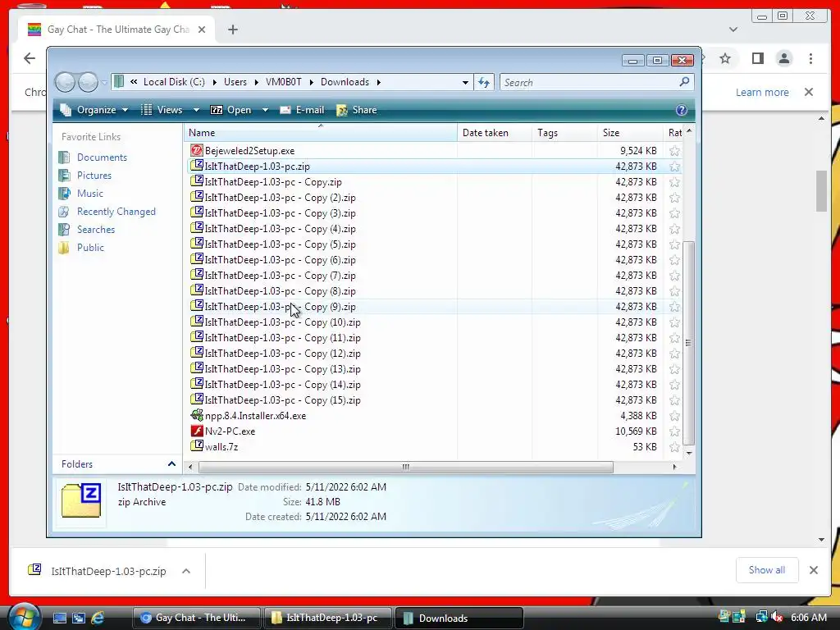Switch to IsItThatDeep-1.03-pc taskbar window
840x630 pixels.
pos(326,618)
